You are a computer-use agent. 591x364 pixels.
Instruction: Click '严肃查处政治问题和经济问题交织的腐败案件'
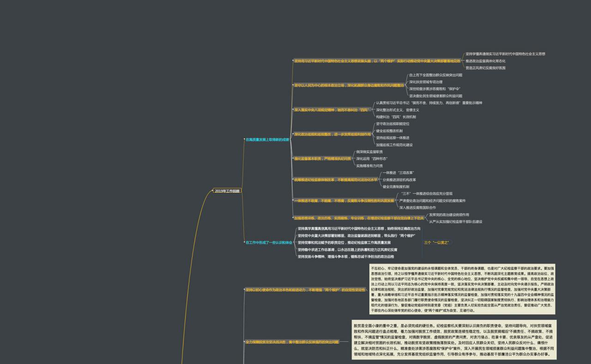tap(433, 201)
